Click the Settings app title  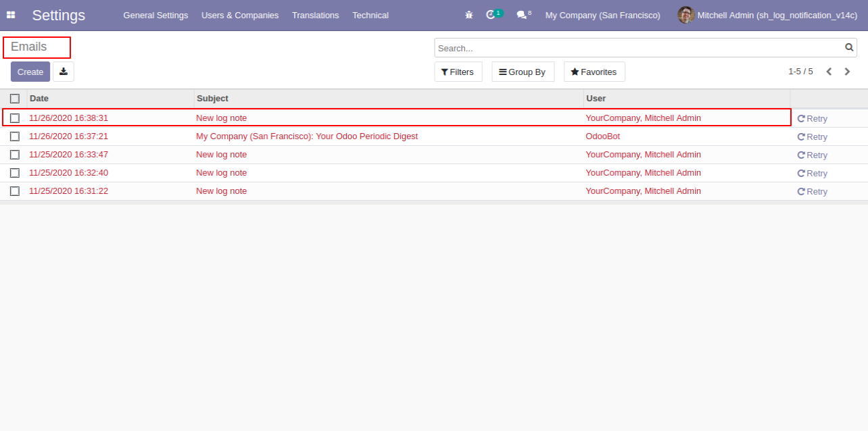(59, 15)
